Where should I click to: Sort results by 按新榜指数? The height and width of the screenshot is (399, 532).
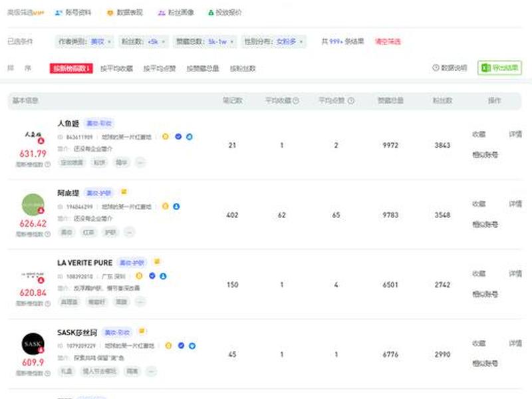click(x=71, y=68)
